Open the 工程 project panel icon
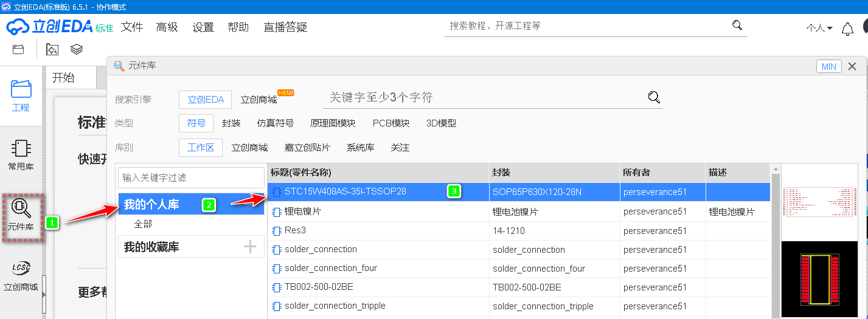This screenshot has width=868, height=319. click(21, 96)
